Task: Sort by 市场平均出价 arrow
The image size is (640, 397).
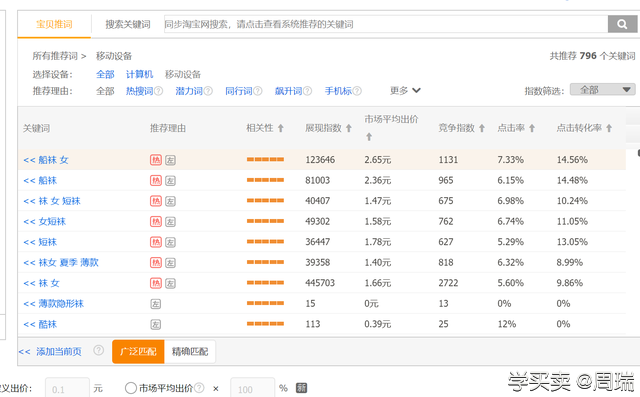Action: [x=369, y=137]
